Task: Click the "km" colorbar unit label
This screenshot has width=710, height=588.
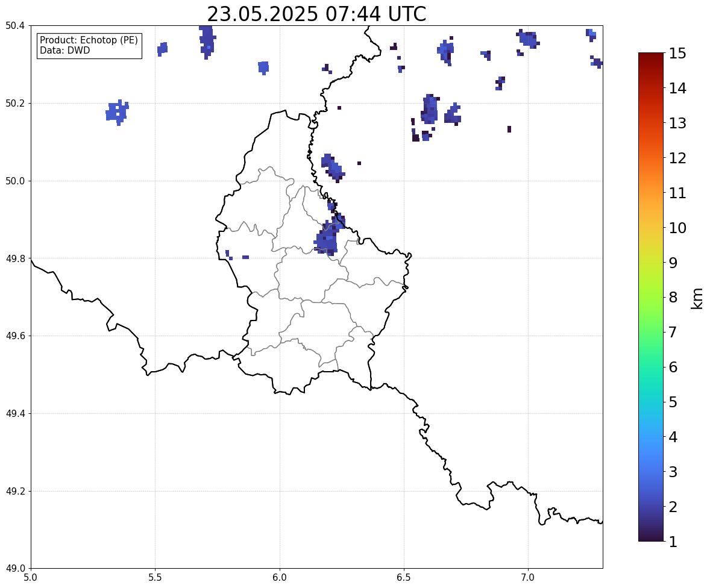Action: pos(697,298)
